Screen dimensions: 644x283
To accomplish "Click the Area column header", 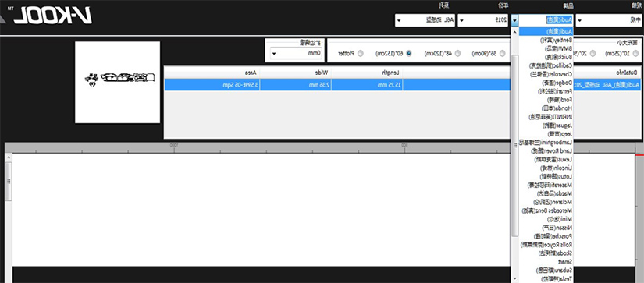I will [212, 73].
